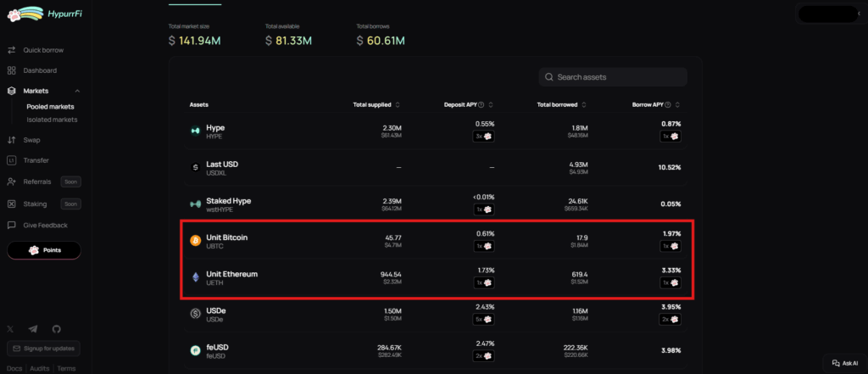The image size is (868, 374).
Task: Click the Unit Ethereum supplied value 944.54
Action: 391,274
